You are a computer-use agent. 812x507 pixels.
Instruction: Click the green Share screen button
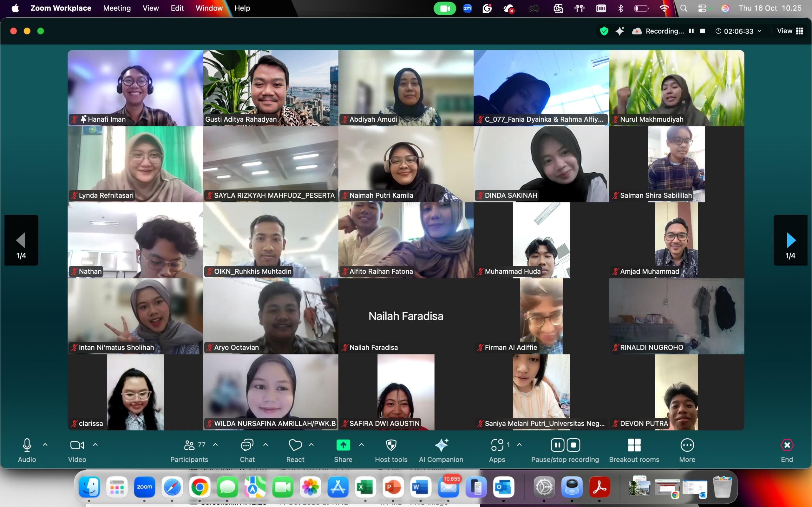point(343,445)
